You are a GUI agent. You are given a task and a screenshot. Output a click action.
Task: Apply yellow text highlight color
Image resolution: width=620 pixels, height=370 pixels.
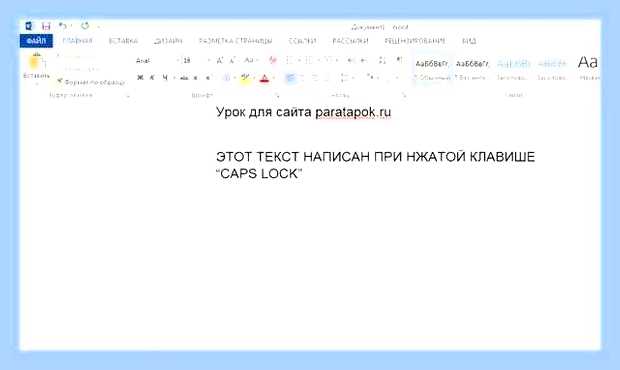pos(245,78)
